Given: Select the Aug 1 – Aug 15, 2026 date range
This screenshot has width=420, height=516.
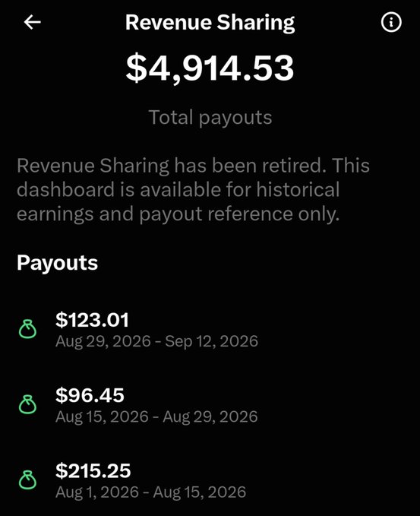Looking at the screenshot, I should point(151,492).
